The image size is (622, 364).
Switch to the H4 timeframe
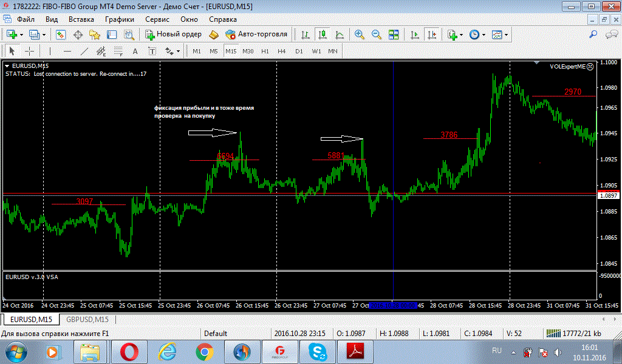282,51
